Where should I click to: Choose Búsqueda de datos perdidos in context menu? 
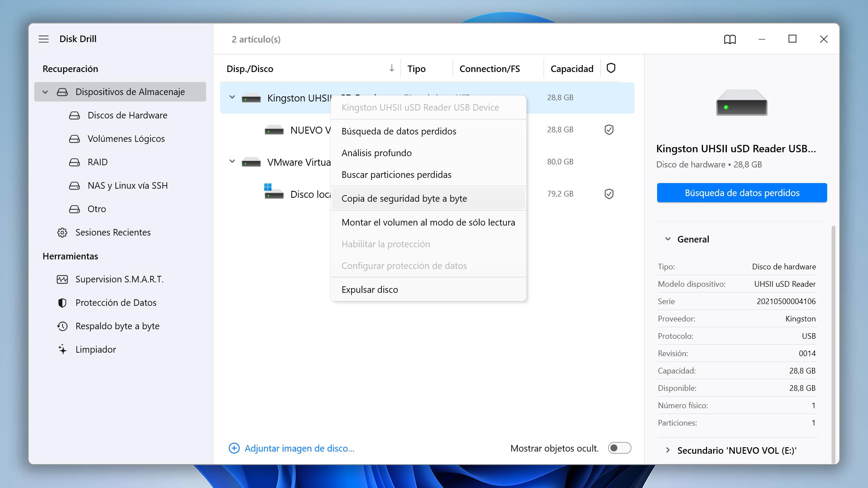click(428, 131)
